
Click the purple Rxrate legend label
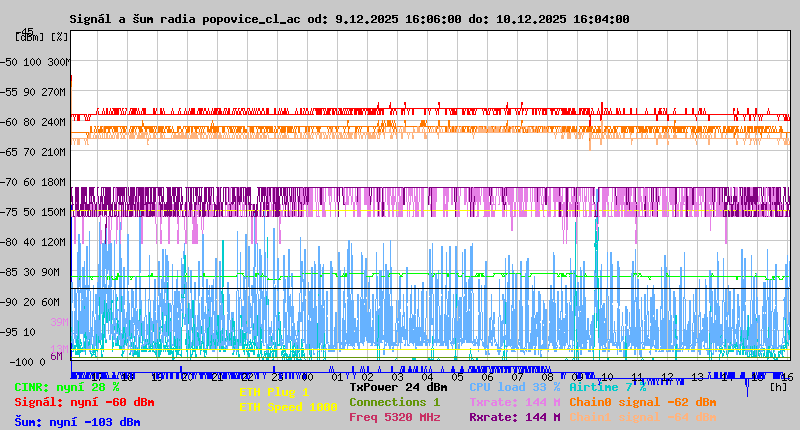tap(515, 417)
